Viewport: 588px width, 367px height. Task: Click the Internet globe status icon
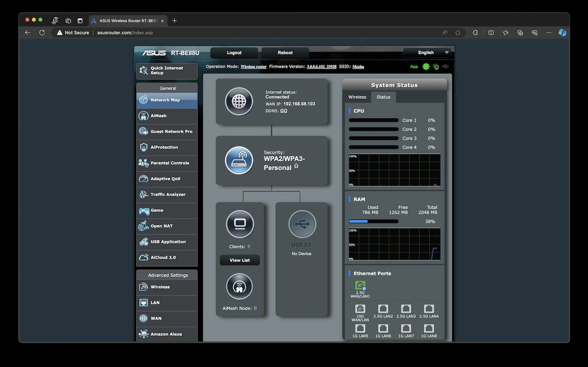coord(239,101)
